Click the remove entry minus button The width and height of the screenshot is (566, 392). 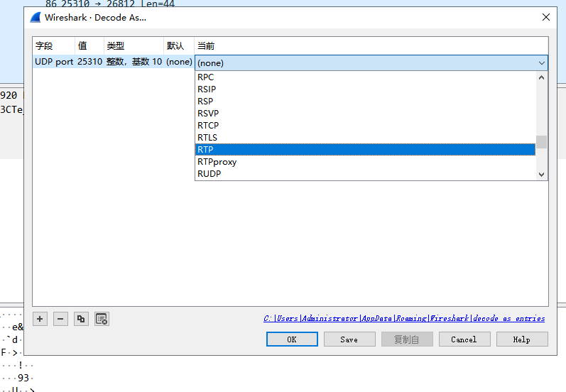pos(60,319)
